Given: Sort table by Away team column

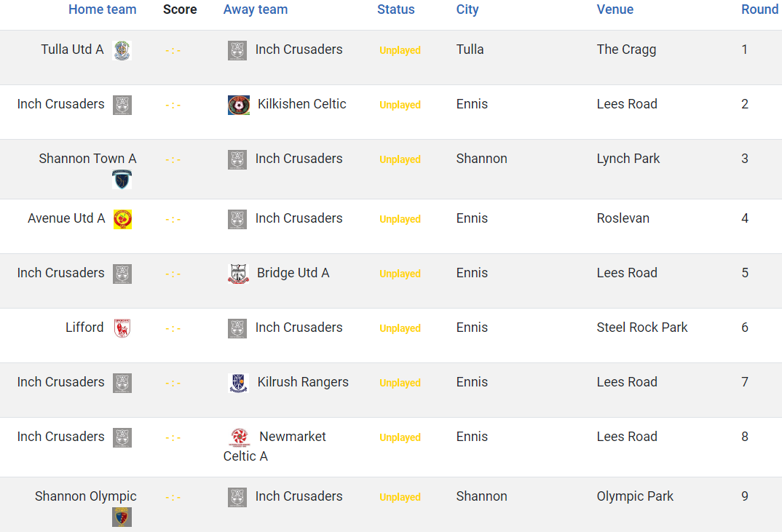Looking at the screenshot, I should tap(256, 9).
